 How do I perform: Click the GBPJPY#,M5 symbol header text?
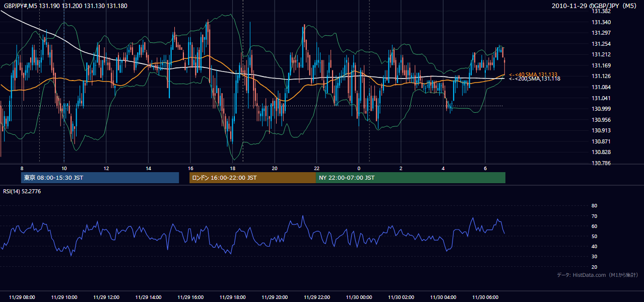pos(66,5)
